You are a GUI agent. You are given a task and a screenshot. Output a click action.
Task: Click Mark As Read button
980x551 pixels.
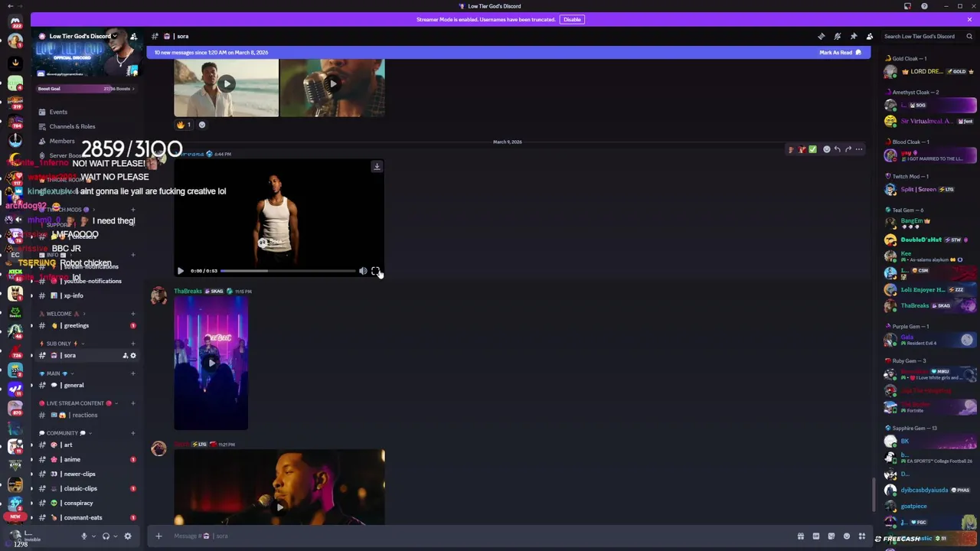(x=840, y=53)
